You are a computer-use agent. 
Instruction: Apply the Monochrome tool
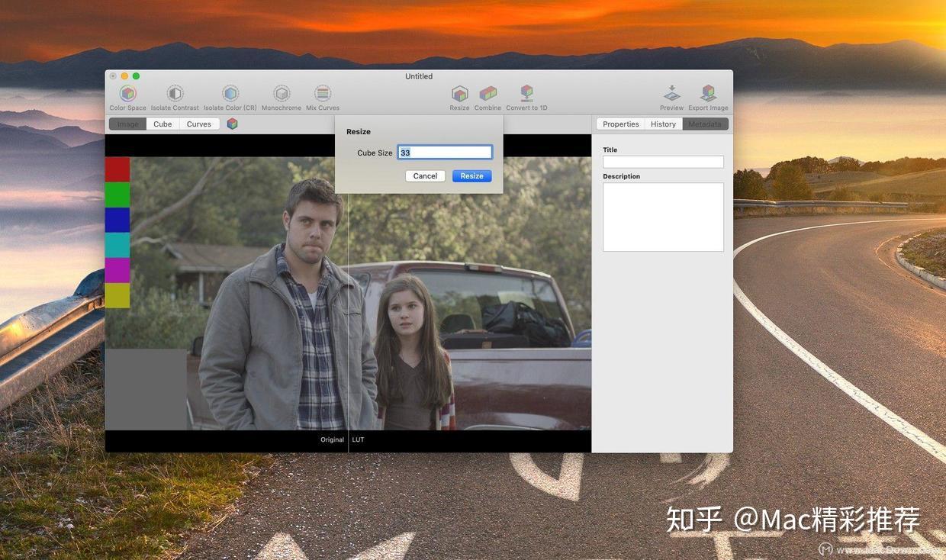click(281, 95)
